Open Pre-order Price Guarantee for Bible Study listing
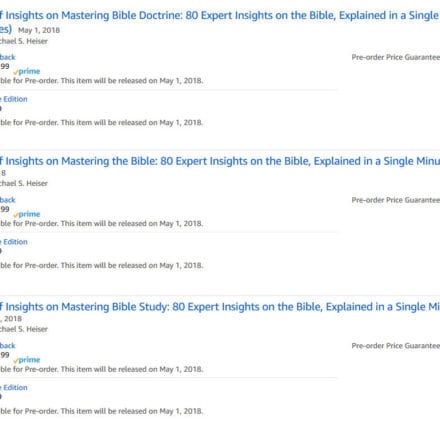Viewport: 440px width, 440px height. click(x=396, y=345)
